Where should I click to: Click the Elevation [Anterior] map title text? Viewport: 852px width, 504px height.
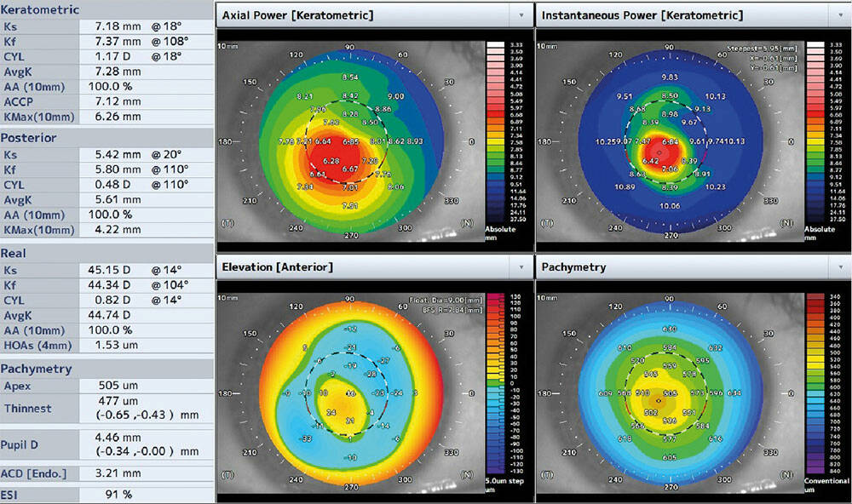pos(277,266)
